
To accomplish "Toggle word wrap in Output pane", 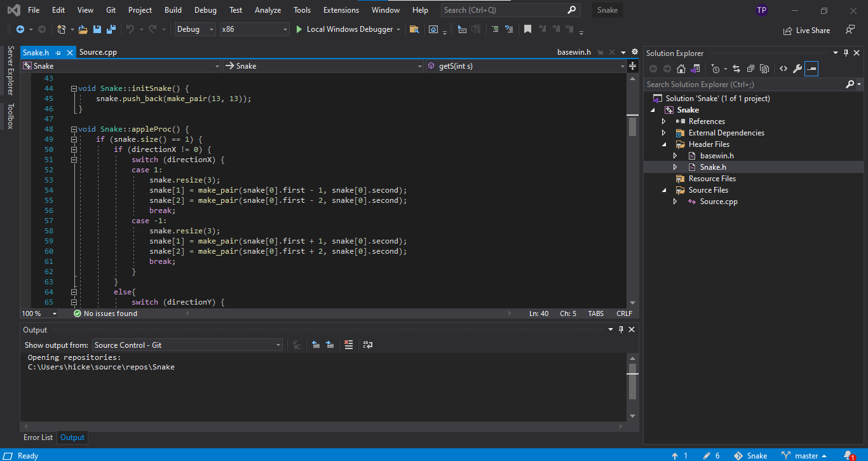I will [367, 345].
